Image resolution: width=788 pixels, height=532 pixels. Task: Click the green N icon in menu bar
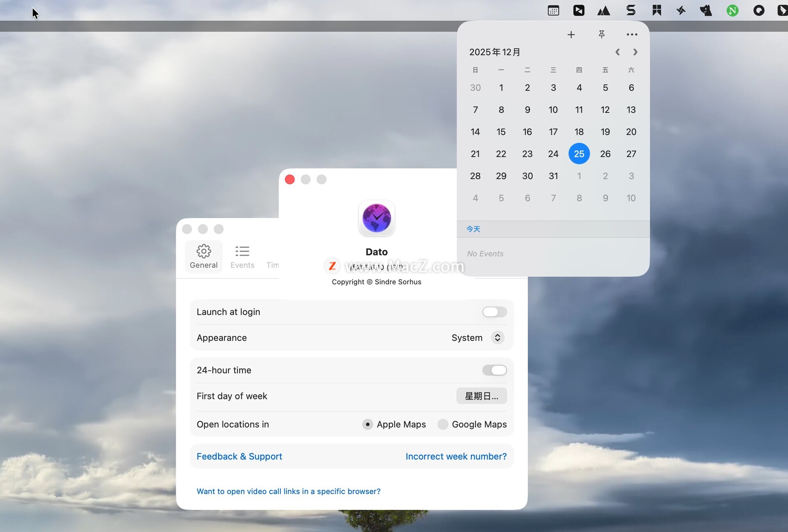732,11
